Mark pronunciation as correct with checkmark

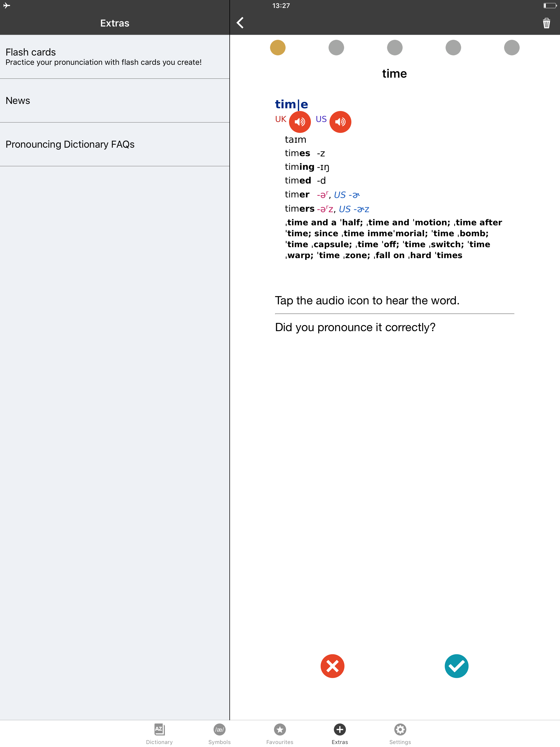coord(456,666)
